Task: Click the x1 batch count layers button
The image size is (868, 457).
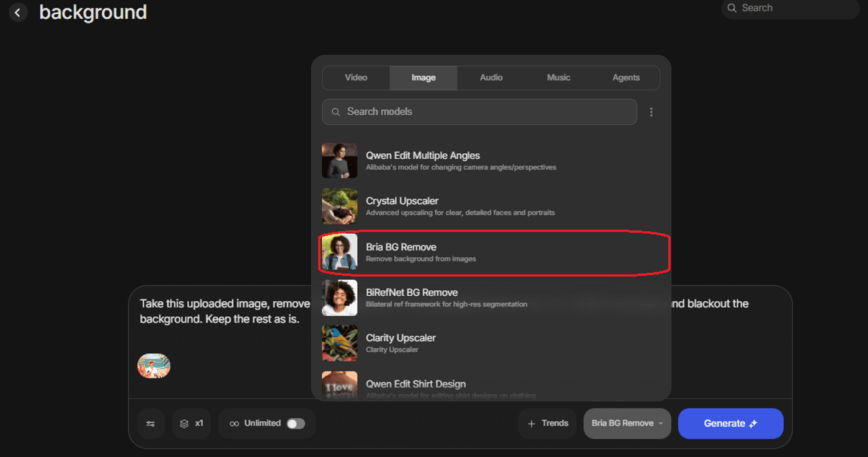Action: (192, 424)
